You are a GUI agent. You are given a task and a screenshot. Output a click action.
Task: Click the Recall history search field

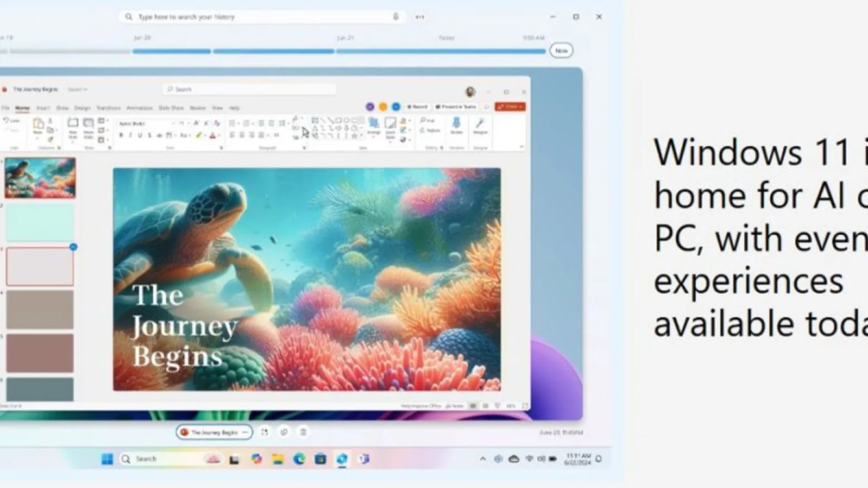pos(263,17)
